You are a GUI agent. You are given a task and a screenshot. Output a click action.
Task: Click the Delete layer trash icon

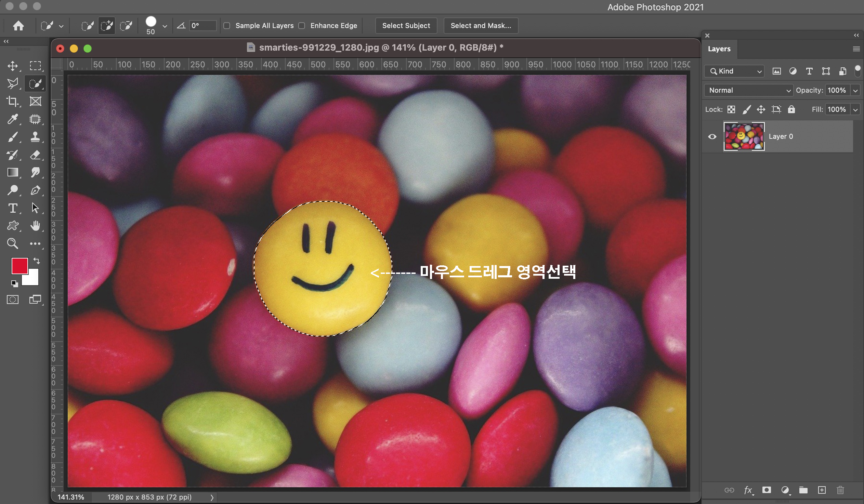[x=840, y=490]
